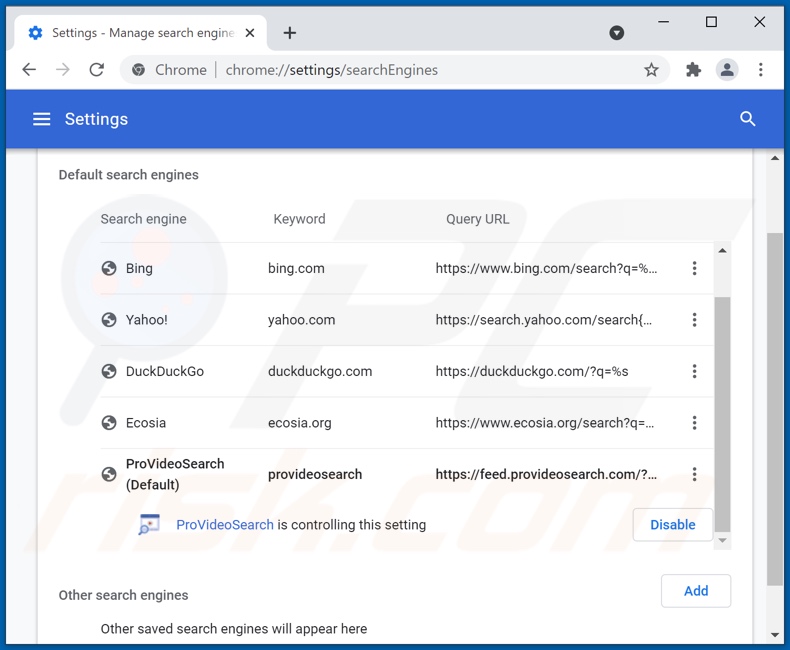Click the engine list scroll-down arrow
Image resolution: width=790 pixels, height=650 pixels.
coord(722,540)
